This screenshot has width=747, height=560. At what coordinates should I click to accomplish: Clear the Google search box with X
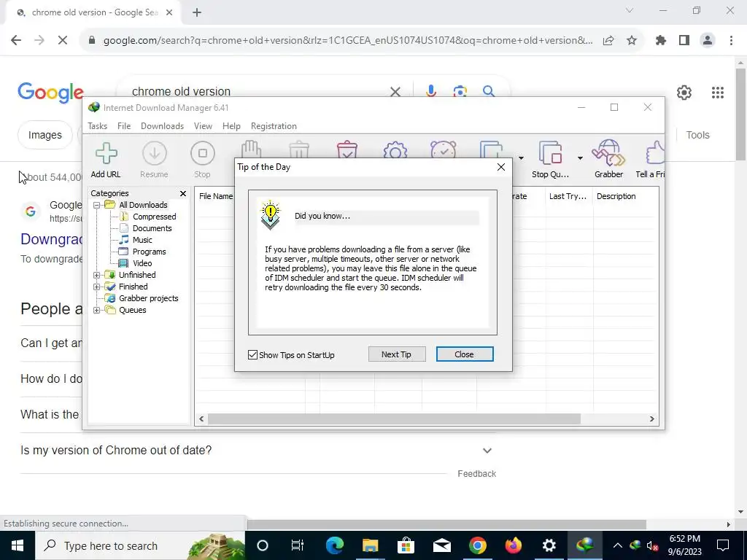point(395,91)
